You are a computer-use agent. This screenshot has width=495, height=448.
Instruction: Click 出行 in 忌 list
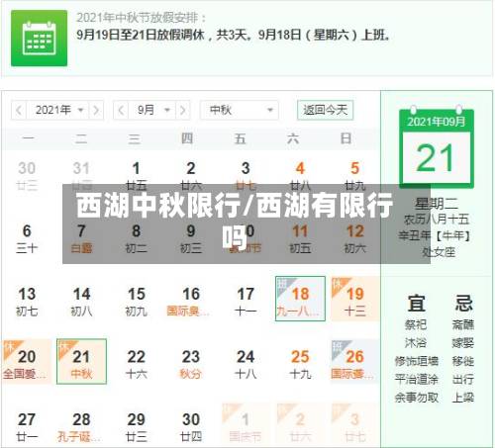463,379
